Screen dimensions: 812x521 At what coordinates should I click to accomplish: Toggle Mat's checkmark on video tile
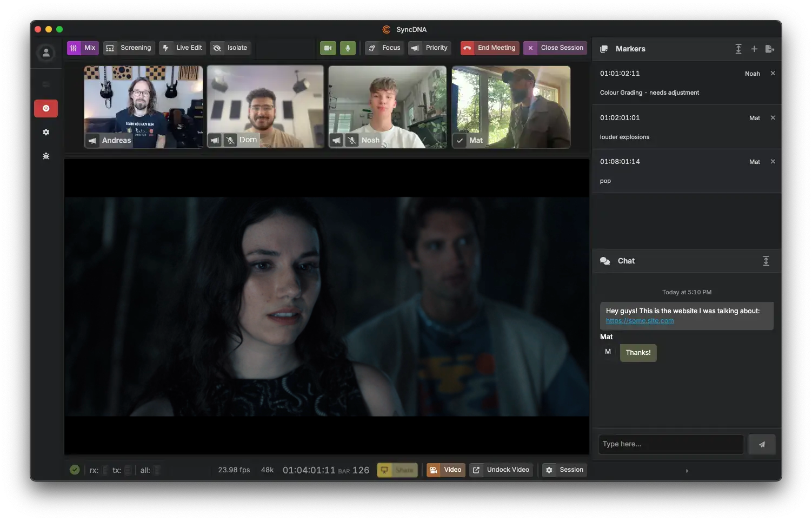(x=460, y=141)
